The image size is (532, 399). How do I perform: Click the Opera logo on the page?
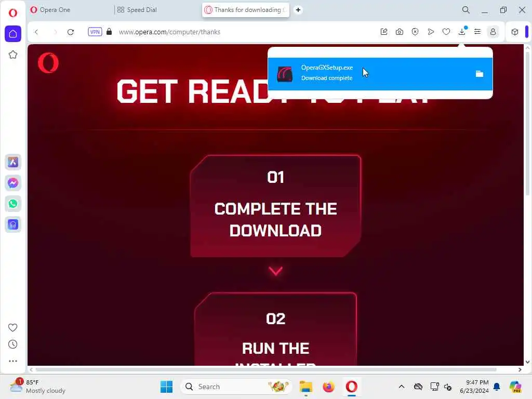[x=48, y=63]
